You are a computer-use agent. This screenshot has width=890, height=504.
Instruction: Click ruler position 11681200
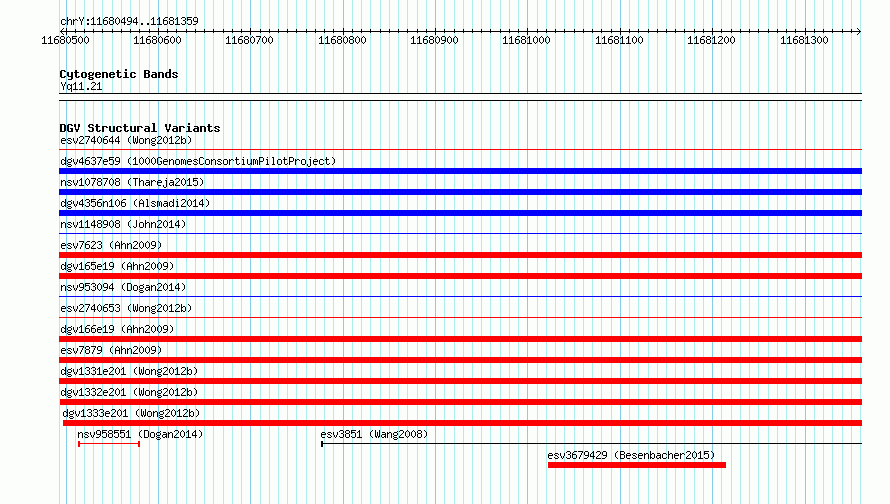point(711,40)
